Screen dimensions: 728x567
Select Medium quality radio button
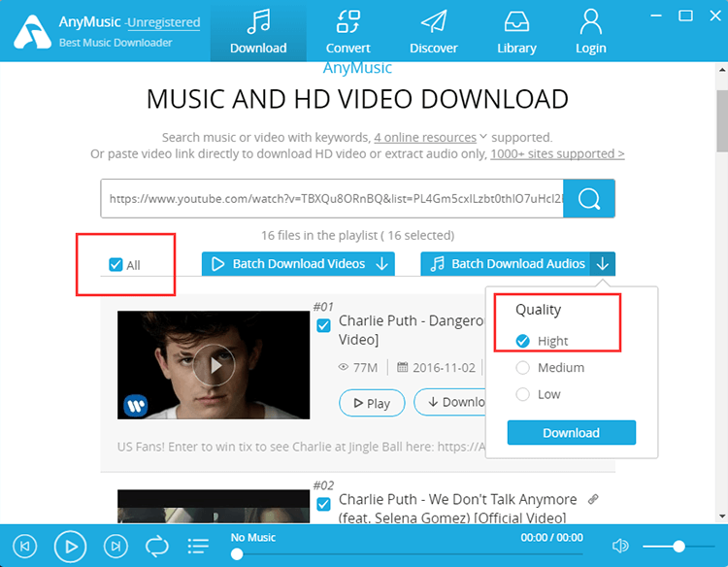(x=523, y=368)
